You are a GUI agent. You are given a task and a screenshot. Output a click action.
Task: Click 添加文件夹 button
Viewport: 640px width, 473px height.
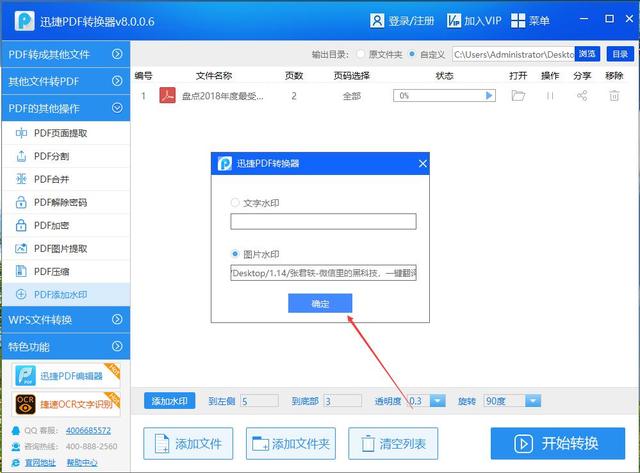[x=291, y=444]
